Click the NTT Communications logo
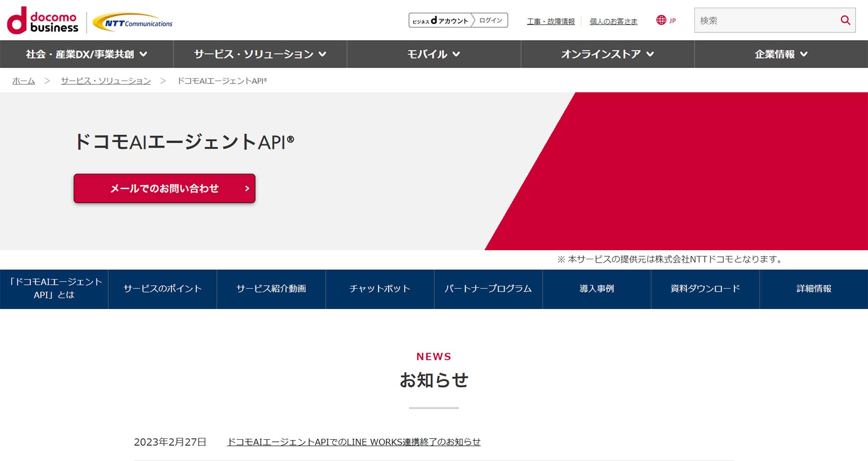The image size is (868, 461). pyautogui.click(x=133, y=22)
